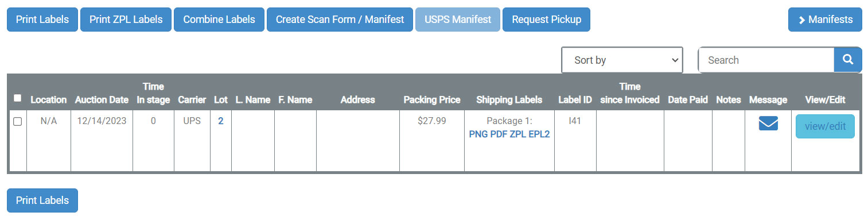Download the ZPL shipping label

tap(518, 134)
